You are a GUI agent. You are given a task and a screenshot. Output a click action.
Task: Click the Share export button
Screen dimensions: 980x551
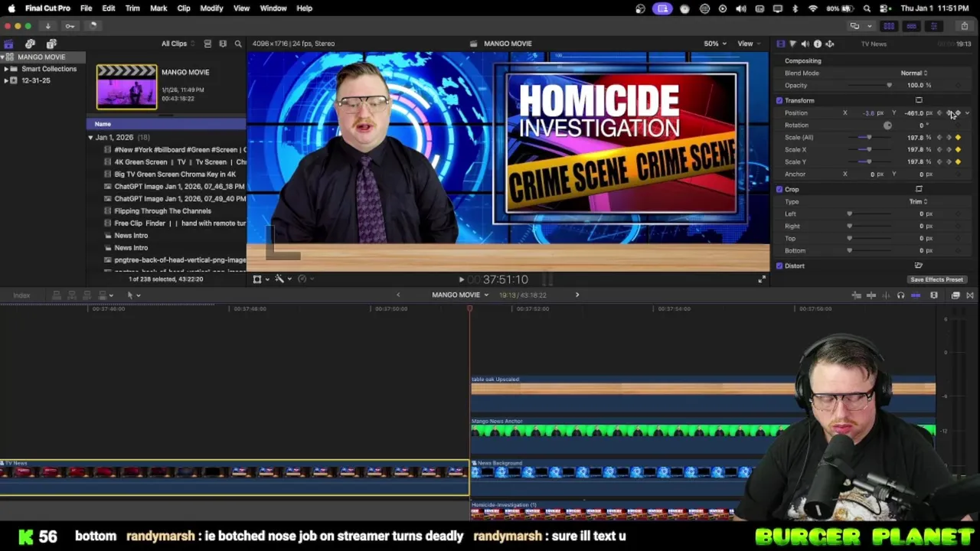point(965,26)
